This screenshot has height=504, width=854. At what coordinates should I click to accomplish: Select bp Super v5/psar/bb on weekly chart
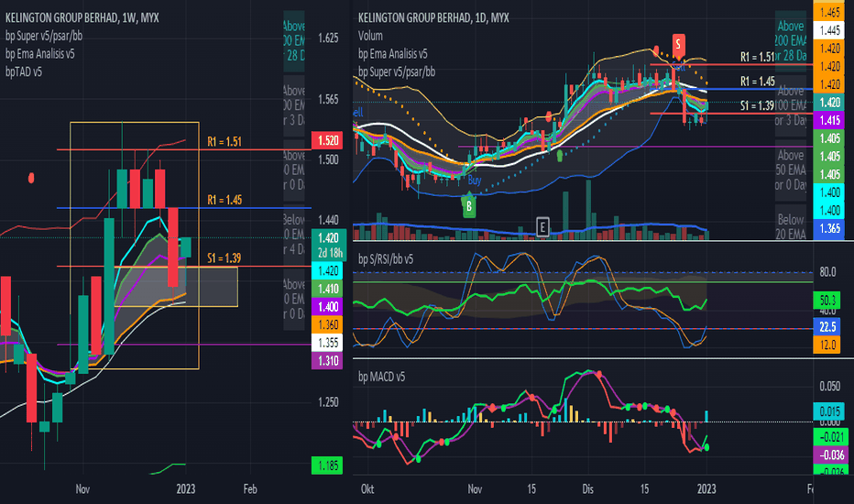point(44,36)
